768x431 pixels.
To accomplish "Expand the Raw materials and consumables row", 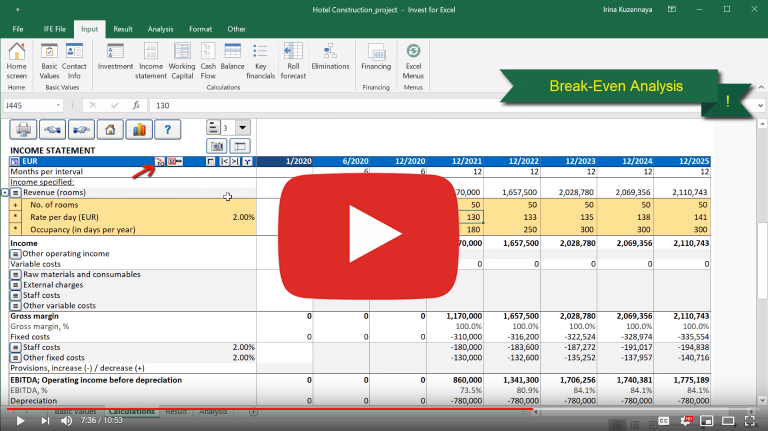I will 16,274.
